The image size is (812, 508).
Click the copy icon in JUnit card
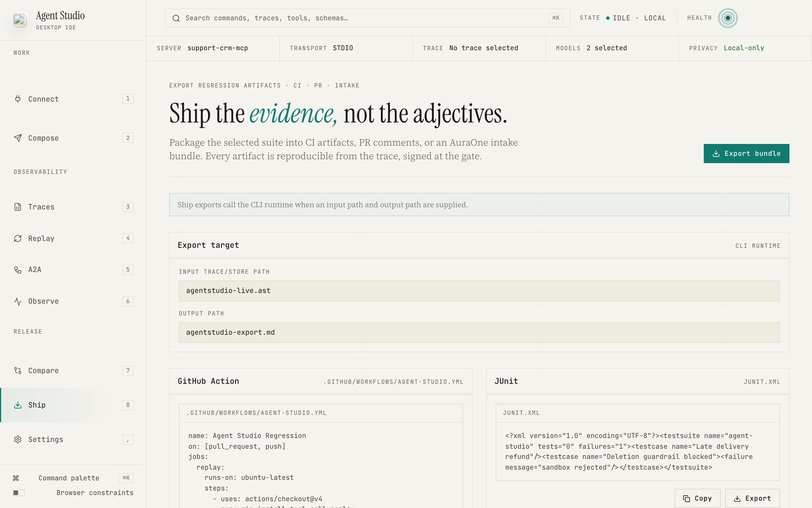click(x=687, y=498)
